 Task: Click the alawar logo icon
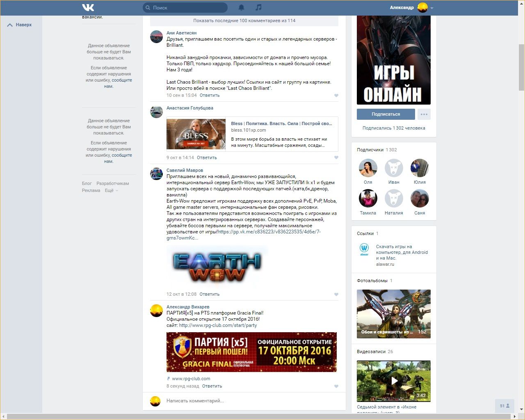coord(364,249)
